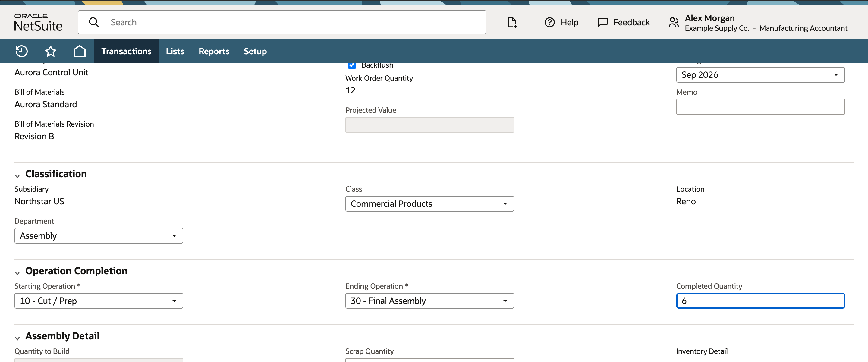Click the Feedback link
The height and width of the screenshot is (362, 868).
[x=631, y=22]
